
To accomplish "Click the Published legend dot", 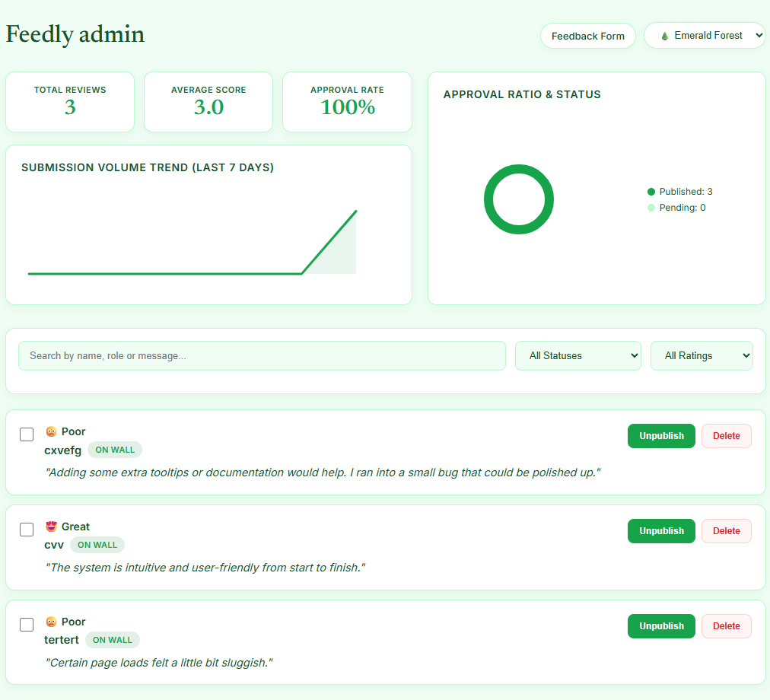I will 651,192.
